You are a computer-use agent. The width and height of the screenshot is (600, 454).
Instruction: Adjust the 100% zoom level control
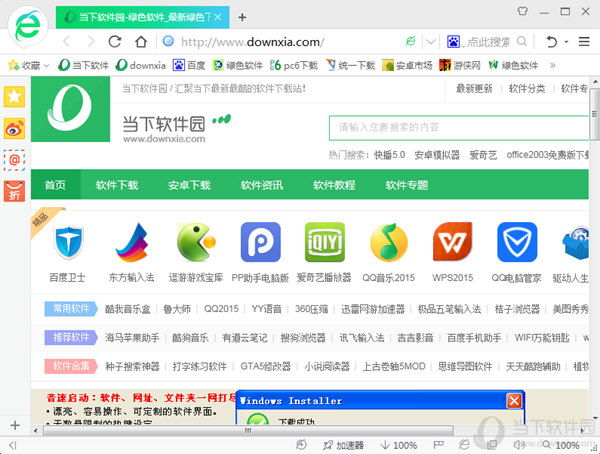pyautogui.click(x=562, y=445)
